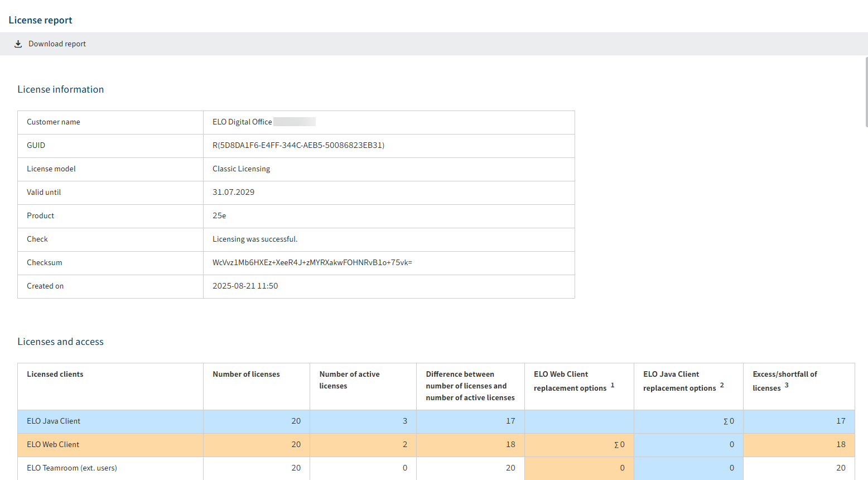Viewport: 868px width, 480px height.
Task: Select the ELO Teamroom (ext. users) row
Action: pyautogui.click(x=436, y=468)
